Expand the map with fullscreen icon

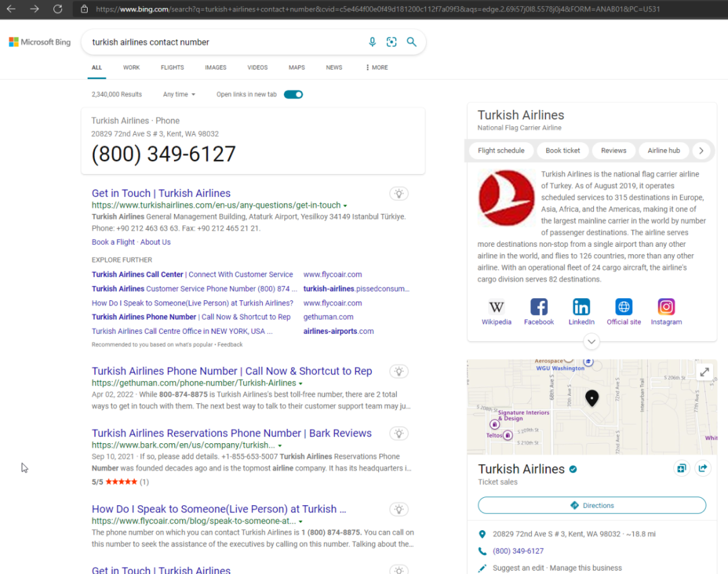(704, 372)
